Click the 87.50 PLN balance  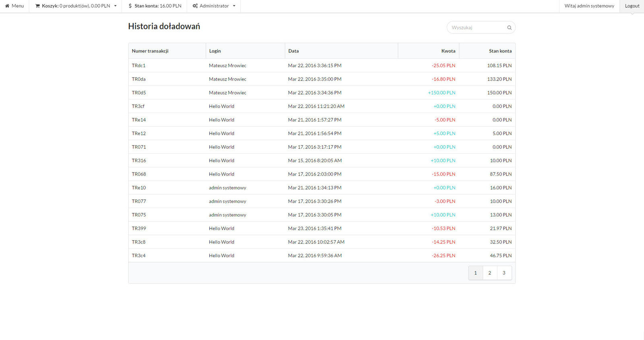(x=501, y=174)
